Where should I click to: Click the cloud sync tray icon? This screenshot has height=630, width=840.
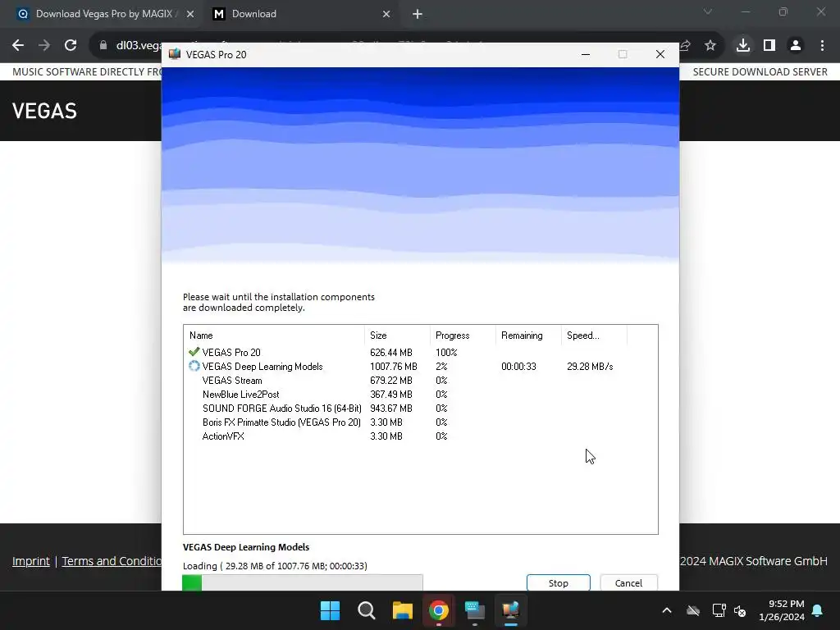tap(693, 610)
